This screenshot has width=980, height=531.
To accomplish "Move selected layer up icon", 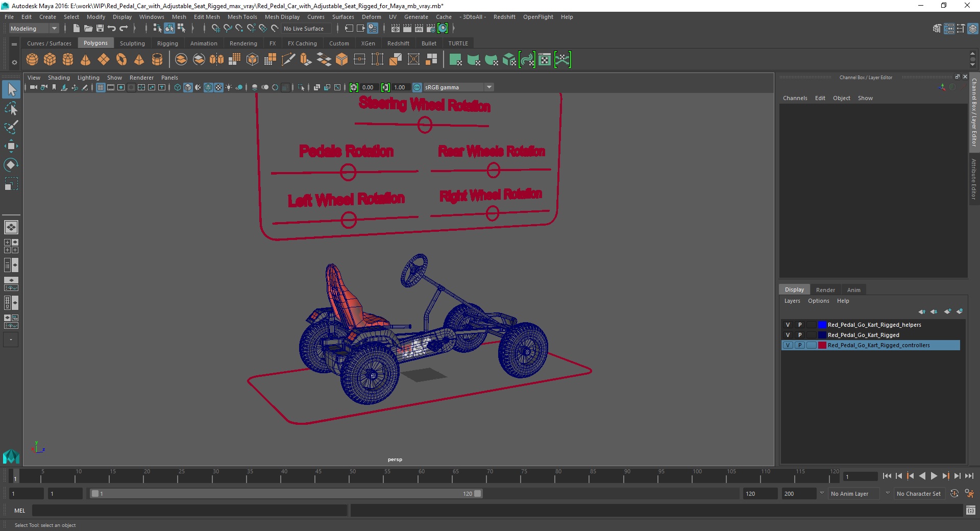I will 922,311.
